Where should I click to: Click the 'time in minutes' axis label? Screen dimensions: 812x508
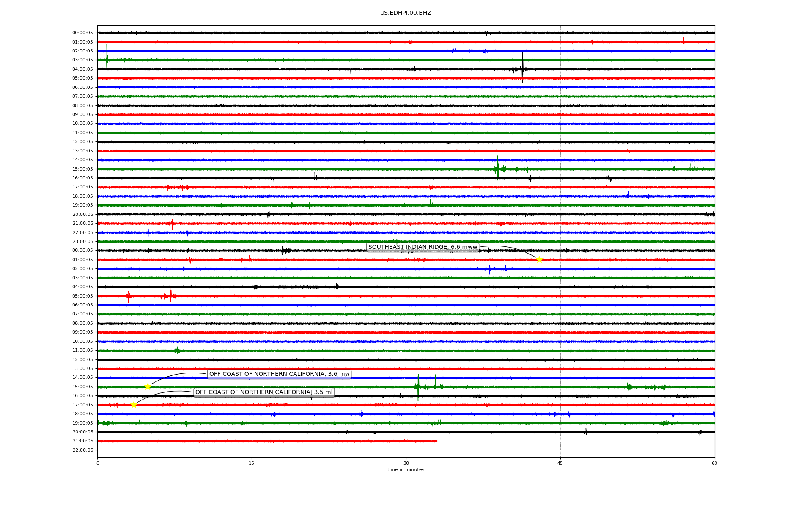point(406,470)
